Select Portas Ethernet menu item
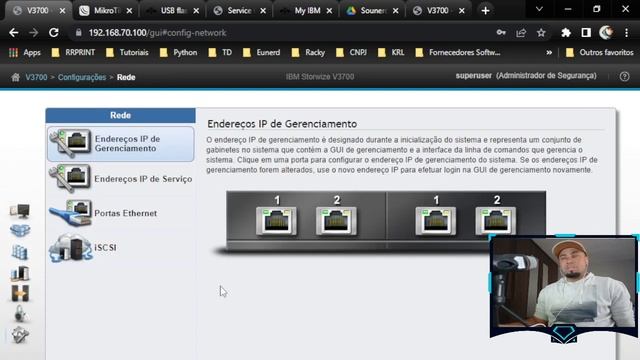Viewport: 640px width, 360px height. pyautogui.click(x=121, y=213)
